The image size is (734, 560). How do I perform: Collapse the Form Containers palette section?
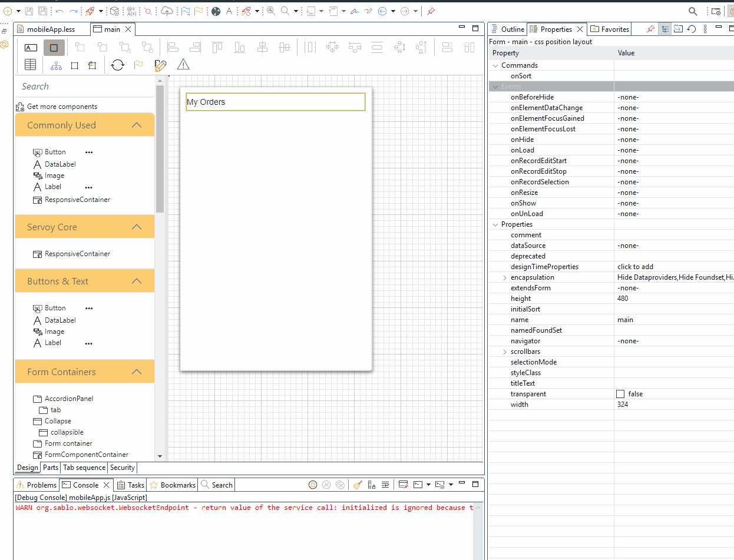137,372
